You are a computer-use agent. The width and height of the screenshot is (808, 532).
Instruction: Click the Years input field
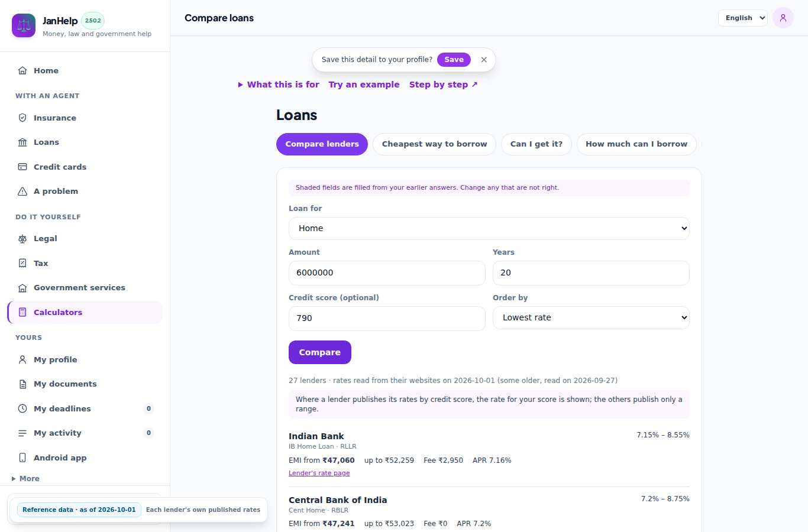[591, 273]
